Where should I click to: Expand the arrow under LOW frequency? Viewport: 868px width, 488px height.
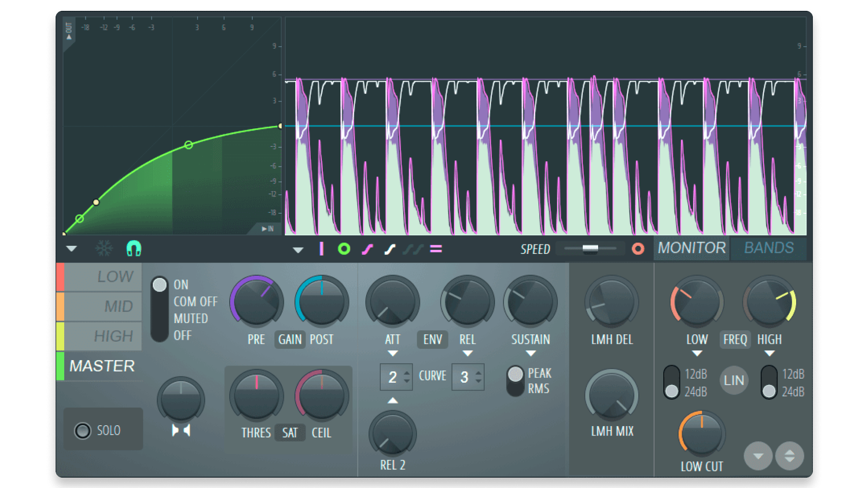pos(697,353)
